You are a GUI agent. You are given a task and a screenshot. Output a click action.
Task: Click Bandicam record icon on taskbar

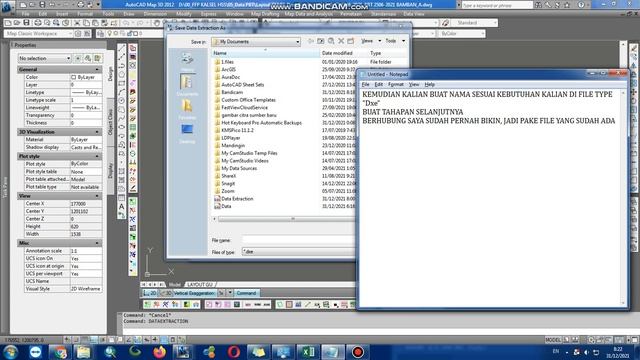358,352
